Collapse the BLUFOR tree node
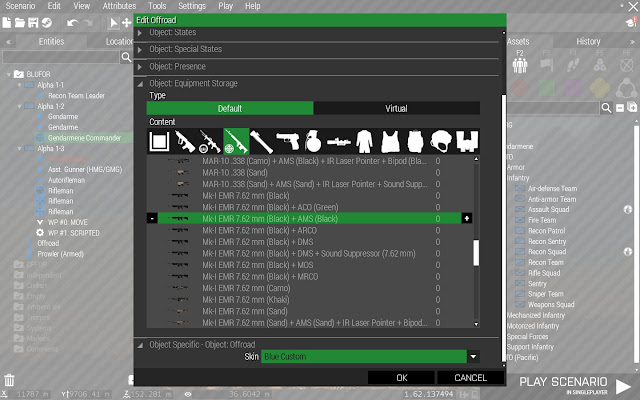The image size is (640, 400). (x=9, y=74)
